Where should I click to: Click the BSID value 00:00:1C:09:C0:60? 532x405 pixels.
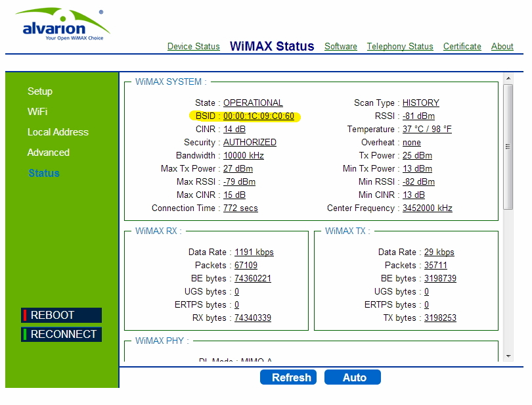coord(259,116)
